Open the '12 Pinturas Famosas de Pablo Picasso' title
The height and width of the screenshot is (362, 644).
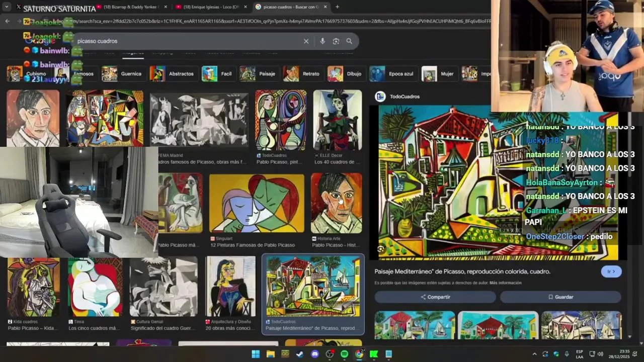pos(253,245)
